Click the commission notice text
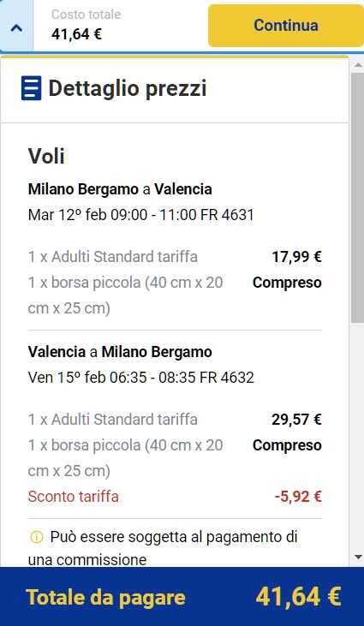Viewport: 364px width, 626px height. point(163,548)
